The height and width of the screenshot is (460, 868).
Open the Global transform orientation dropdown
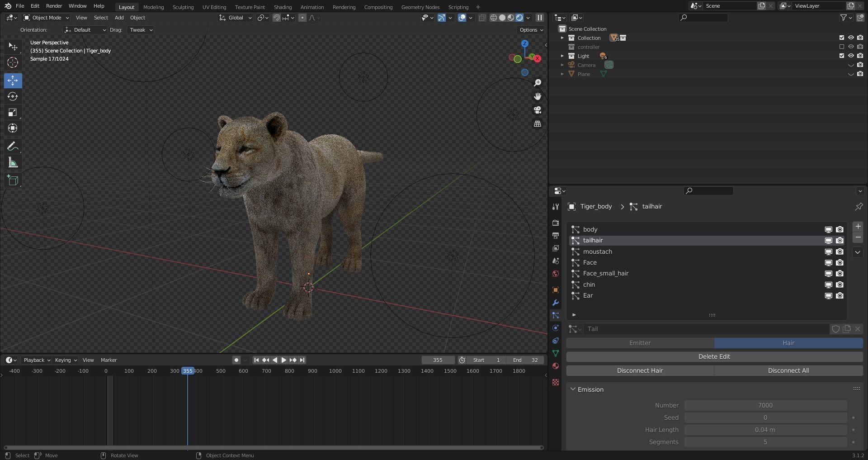tap(235, 18)
